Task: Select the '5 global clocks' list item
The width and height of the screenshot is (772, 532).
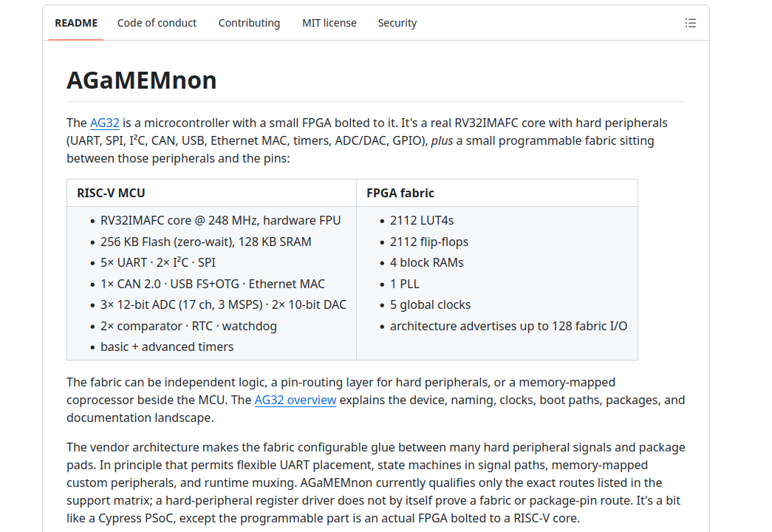Action: coord(430,305)
